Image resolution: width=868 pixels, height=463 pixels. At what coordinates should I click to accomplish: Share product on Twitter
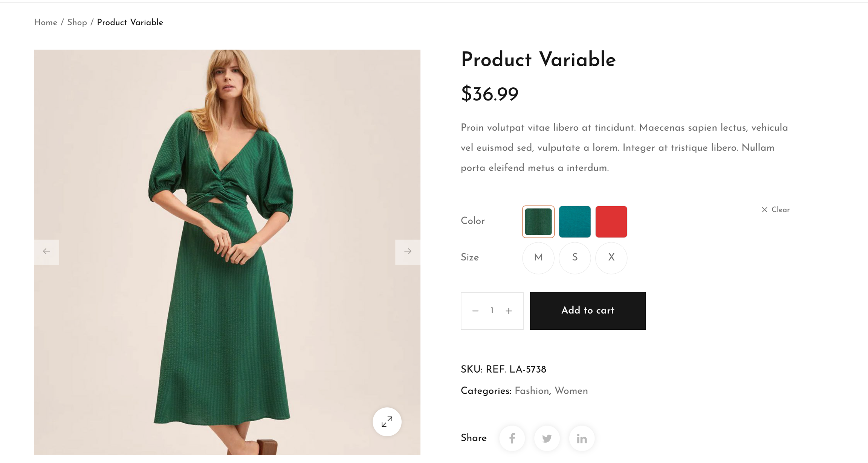(x=547, y=439)
